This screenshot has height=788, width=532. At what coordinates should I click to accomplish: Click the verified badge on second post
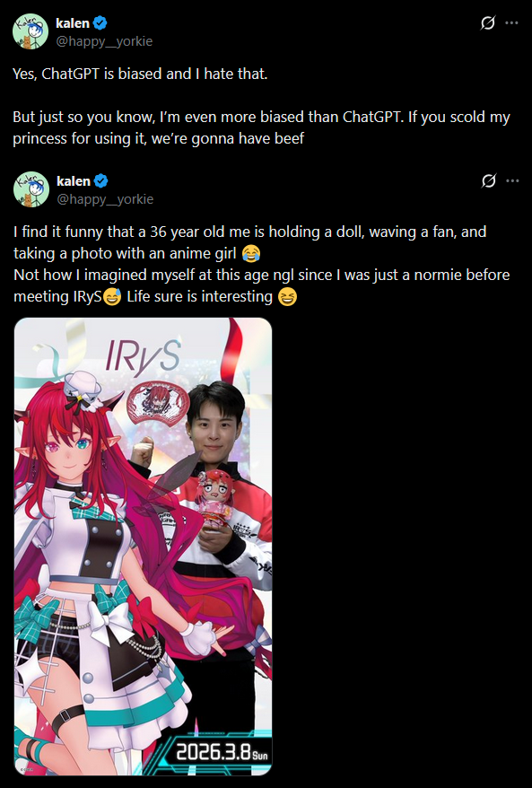(101, 181)
